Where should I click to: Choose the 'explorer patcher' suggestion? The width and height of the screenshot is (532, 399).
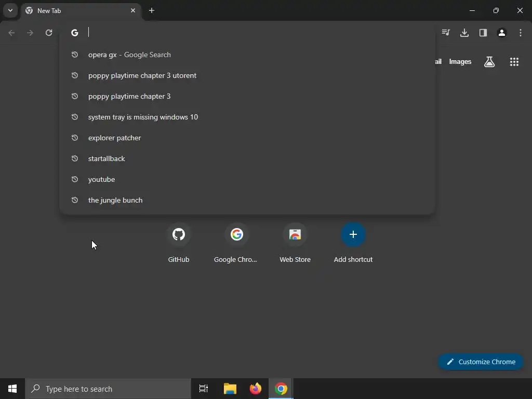[x=247, y=138]
